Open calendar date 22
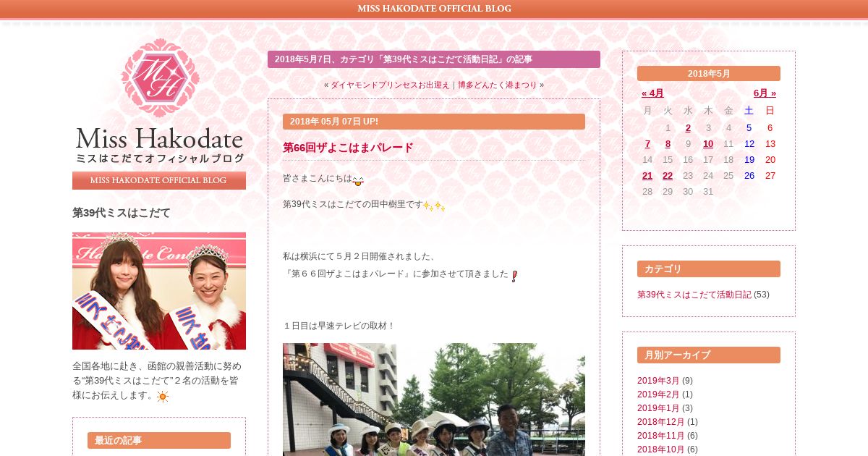Viewport: 868px width, 456px height. click(x=668, y=176)
